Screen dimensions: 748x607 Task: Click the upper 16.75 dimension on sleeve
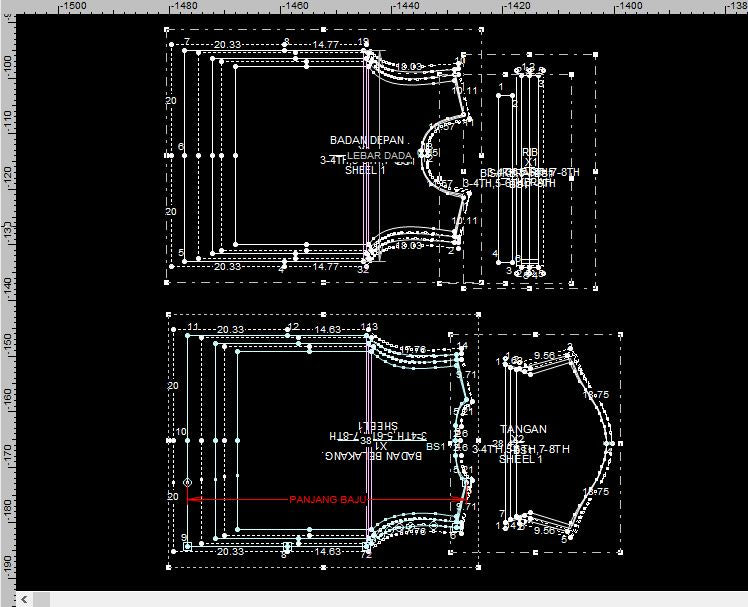tap(596, 396)
